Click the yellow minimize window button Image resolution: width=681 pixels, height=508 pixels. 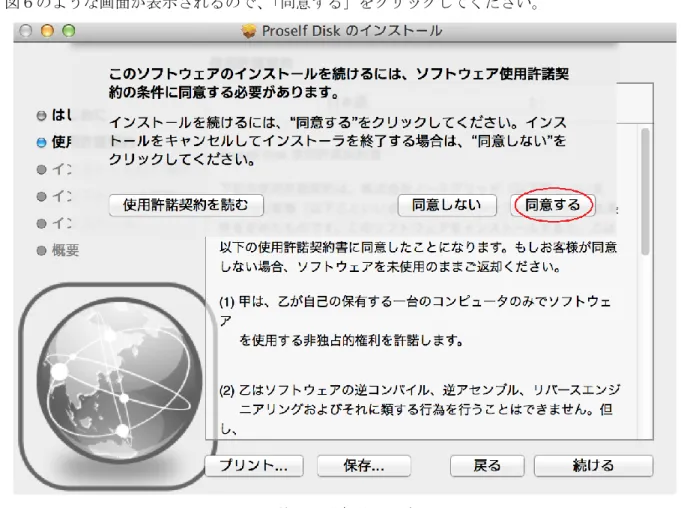tap(47, 31)
